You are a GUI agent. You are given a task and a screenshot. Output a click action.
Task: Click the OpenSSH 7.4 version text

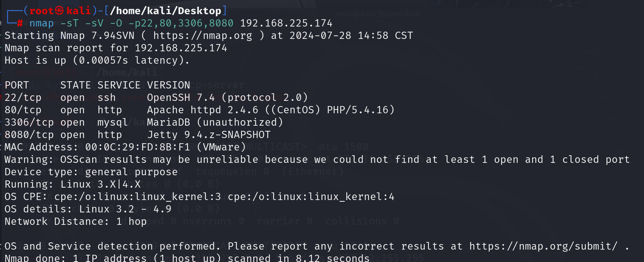(181, 98)
